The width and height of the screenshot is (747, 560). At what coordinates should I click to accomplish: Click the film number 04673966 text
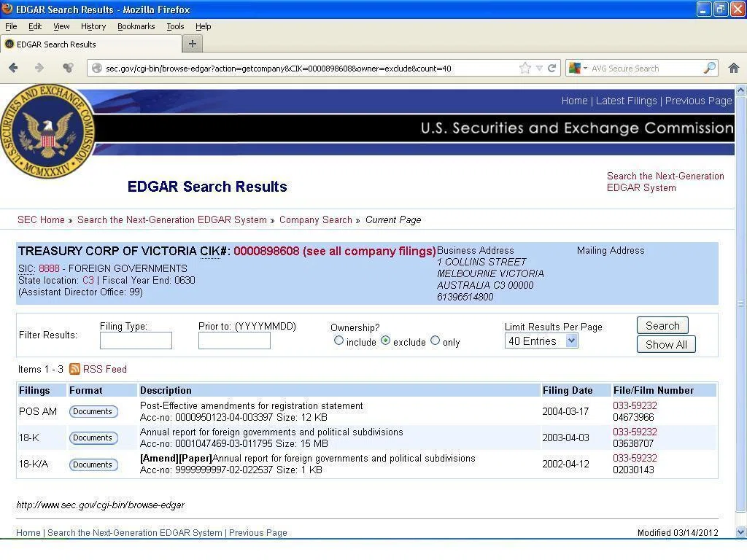click(x=633, y=417)
